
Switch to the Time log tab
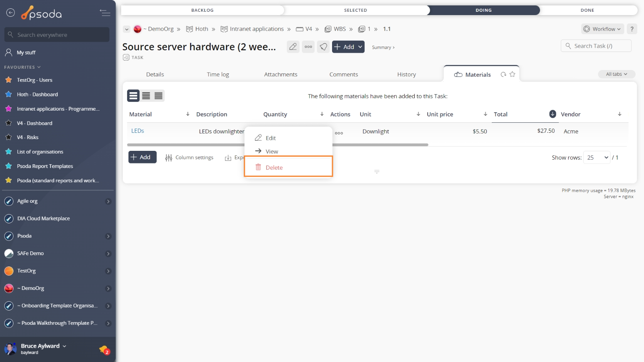pos(218,74)
